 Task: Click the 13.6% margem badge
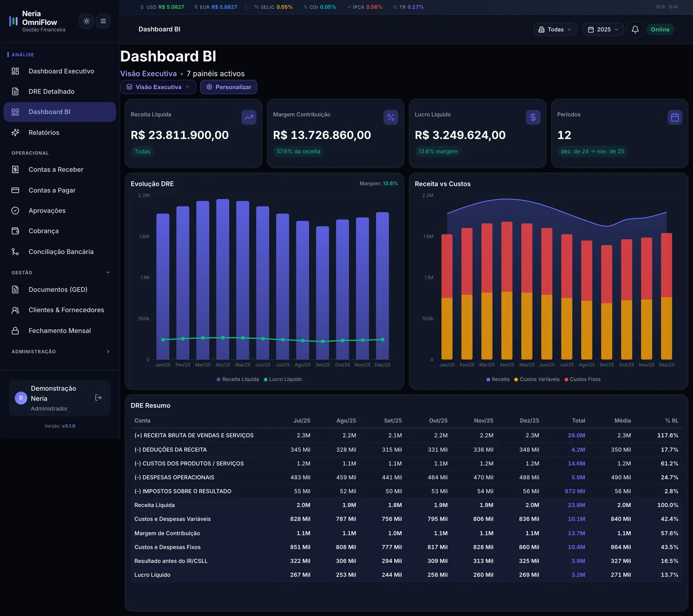point(438,152)
